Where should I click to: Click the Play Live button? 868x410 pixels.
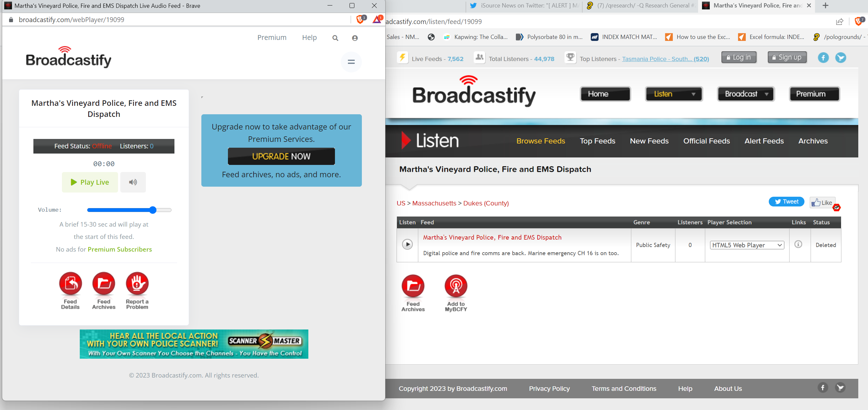90,182
